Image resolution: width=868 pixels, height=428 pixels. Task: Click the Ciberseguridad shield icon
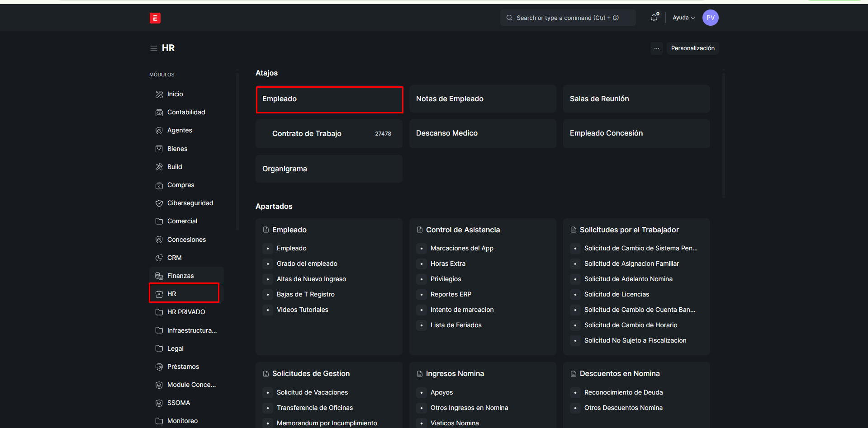click(x=159, y=203)
